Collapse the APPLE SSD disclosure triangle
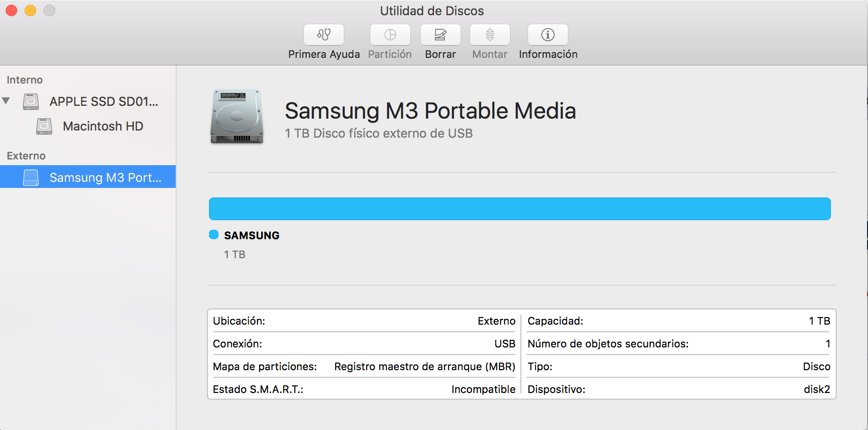The width and height of the screenshot is (868, 430). 6,101
